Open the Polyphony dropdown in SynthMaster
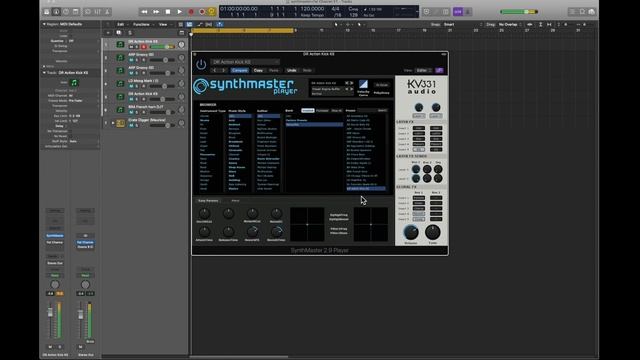Viewport: 640px width, 360px height. [382, 85]
